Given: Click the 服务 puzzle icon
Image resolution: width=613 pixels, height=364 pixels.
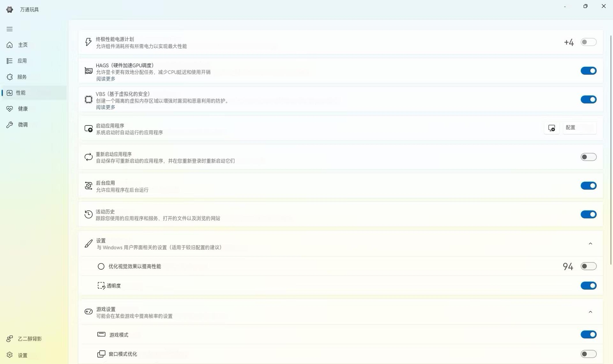Looking at the screenshot, I should point(10,77).
